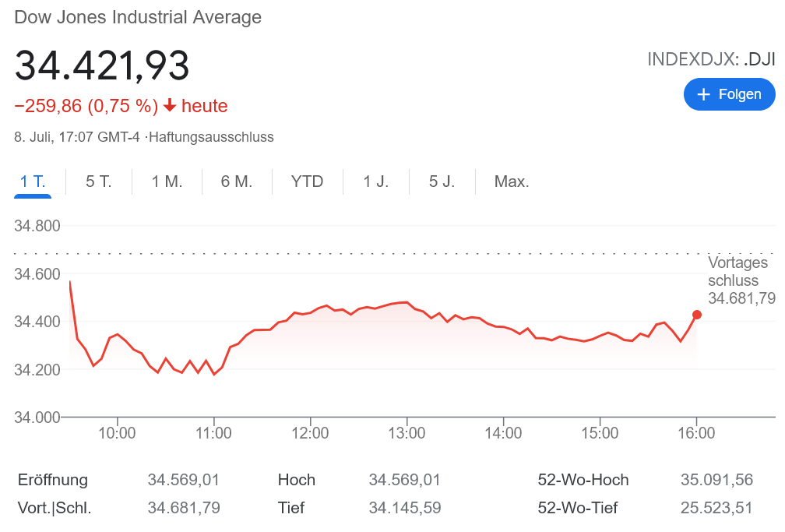This screenshot has width=785, height=532.
Task: Select the Max. range tab
Action: coord(512,181)
